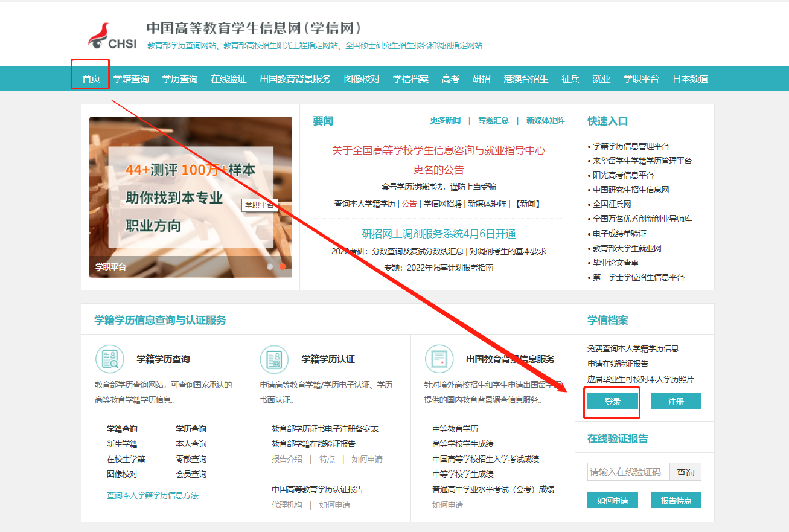Select the orange active carousel dot

(282, 266)
